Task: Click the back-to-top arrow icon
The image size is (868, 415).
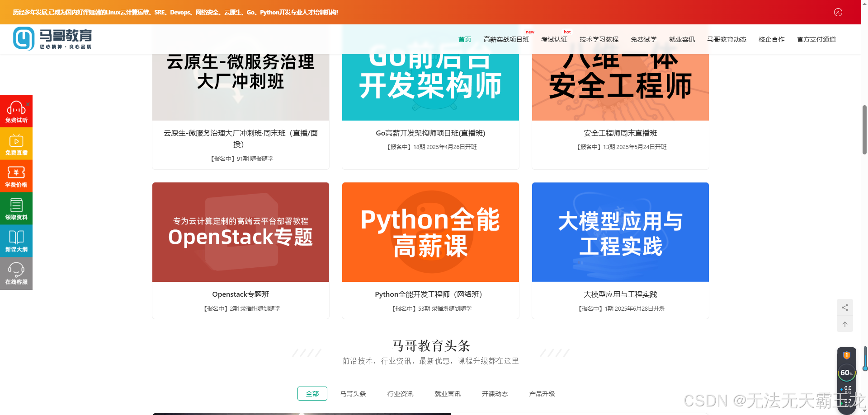Action: [x=844, y=324]
